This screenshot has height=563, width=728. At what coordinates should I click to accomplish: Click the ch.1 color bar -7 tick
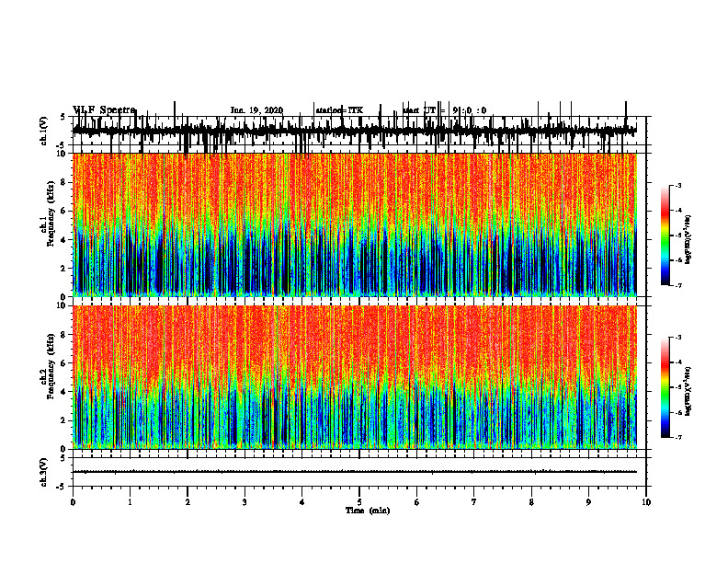(678, 285)
